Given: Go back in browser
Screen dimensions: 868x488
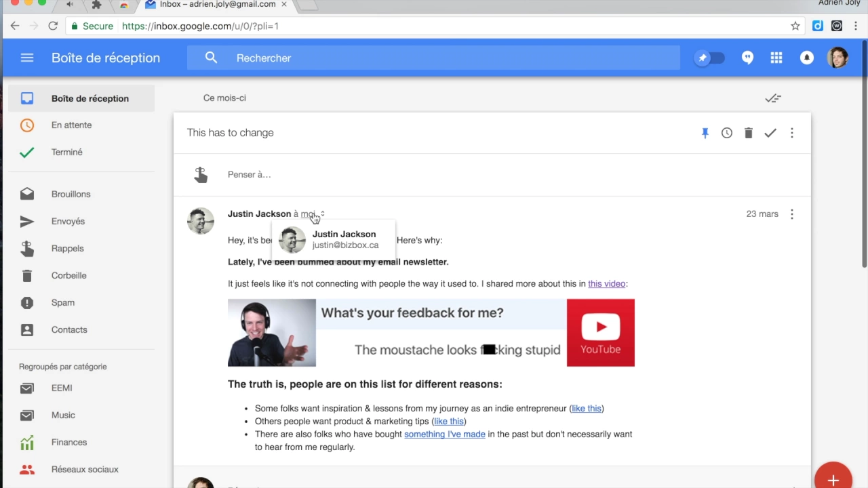Looking at the screenshot, I should (x=15, y=26).
